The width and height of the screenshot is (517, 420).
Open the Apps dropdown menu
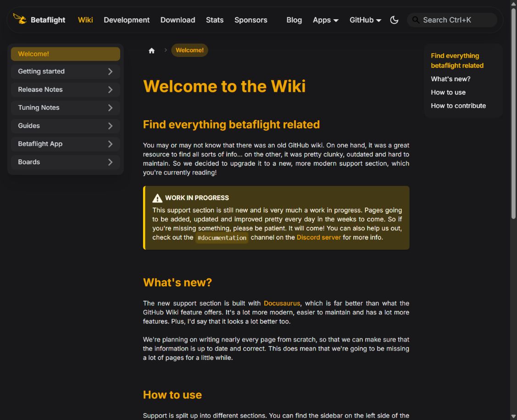click(x=325, y=20)
